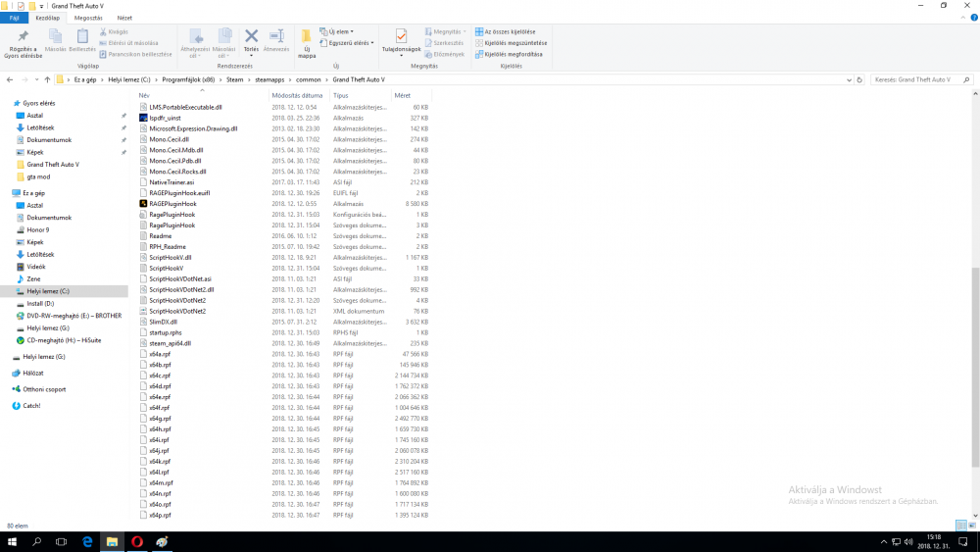Click the Programfájlok (x86) breadcrumb
Screen dimensions: 980x552
tap(188, 79)
